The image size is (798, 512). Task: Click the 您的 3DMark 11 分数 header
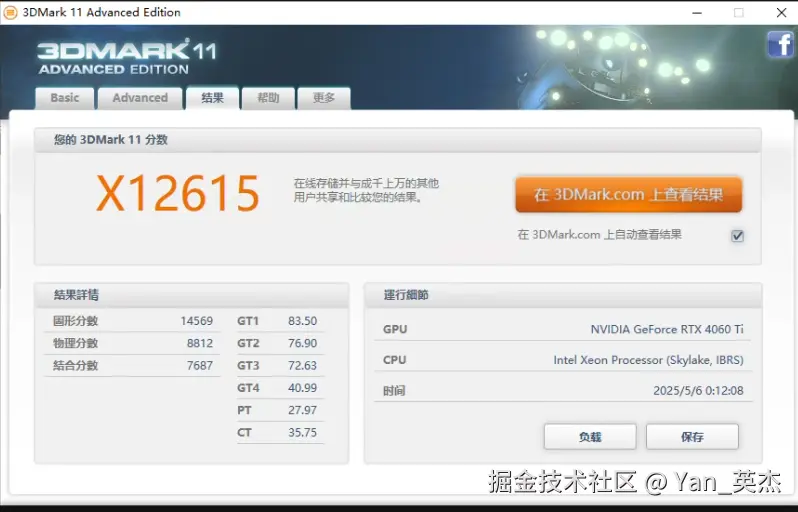[397, 139]
